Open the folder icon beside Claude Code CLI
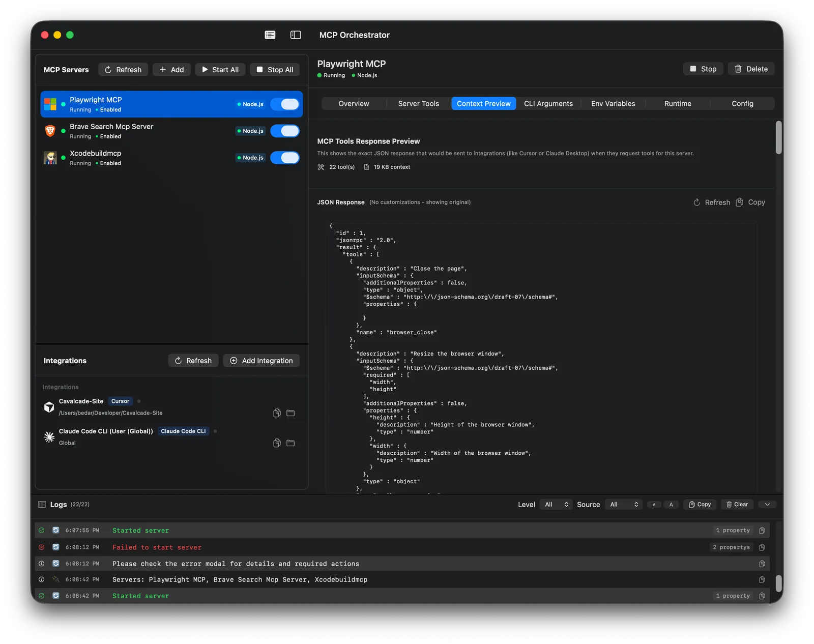The width and height of the screenshot is (814, 644). [290, 443]
